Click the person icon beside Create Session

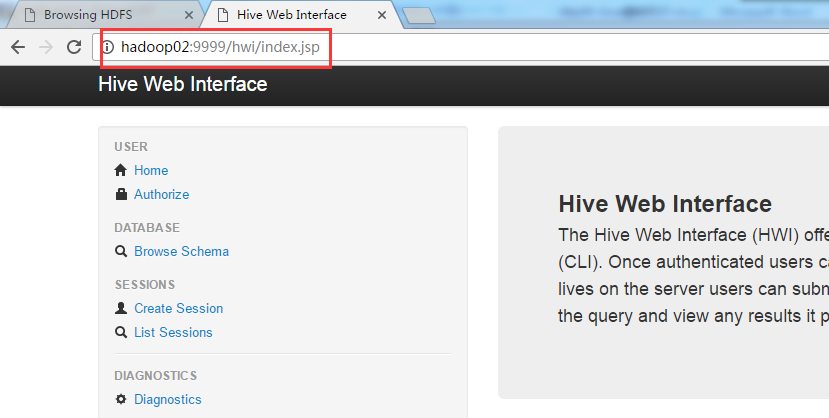pyautogui.click(x=121, y=308)
